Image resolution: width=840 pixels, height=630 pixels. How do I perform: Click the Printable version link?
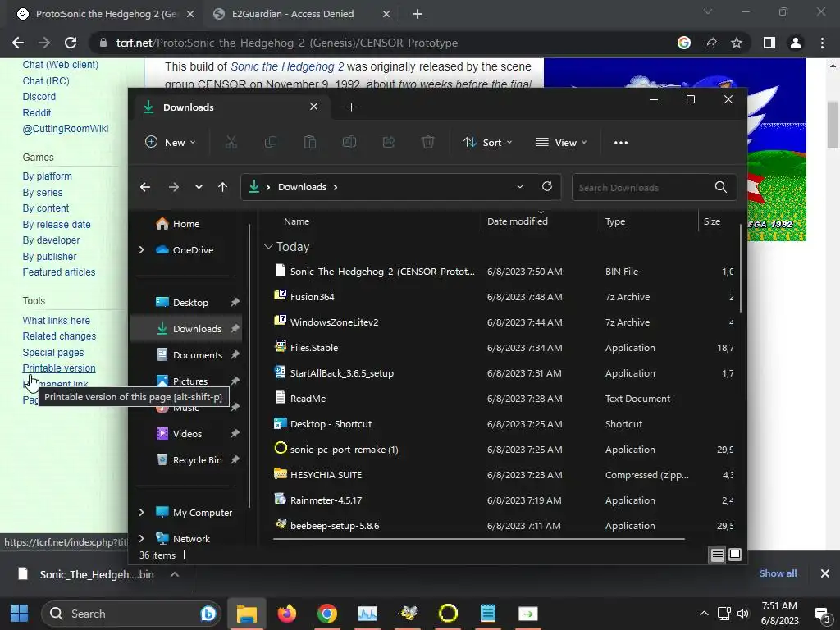(59, 368)
